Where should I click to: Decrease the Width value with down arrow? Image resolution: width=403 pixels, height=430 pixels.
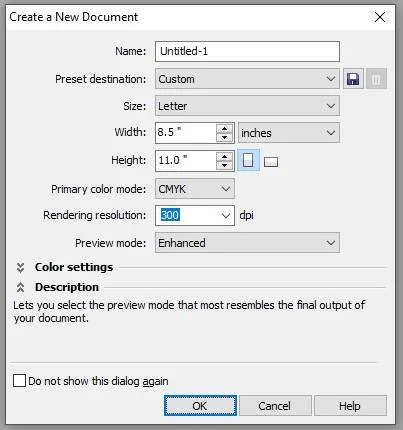pos(225,137)
